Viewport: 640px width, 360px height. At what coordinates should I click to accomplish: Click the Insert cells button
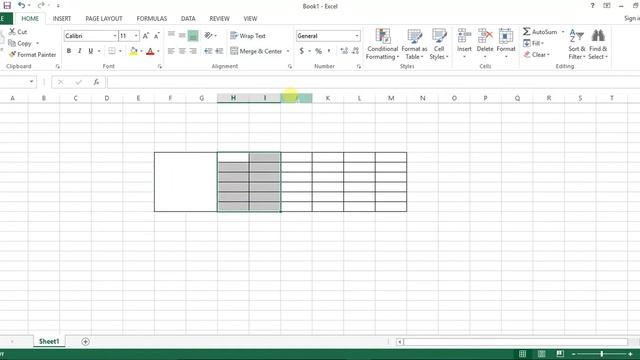[464, 44]
